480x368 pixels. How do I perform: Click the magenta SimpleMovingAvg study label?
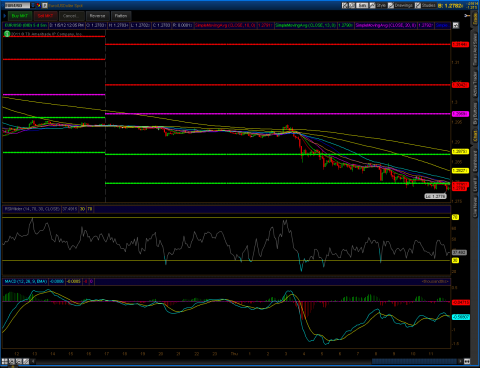(x=386, y=25)
